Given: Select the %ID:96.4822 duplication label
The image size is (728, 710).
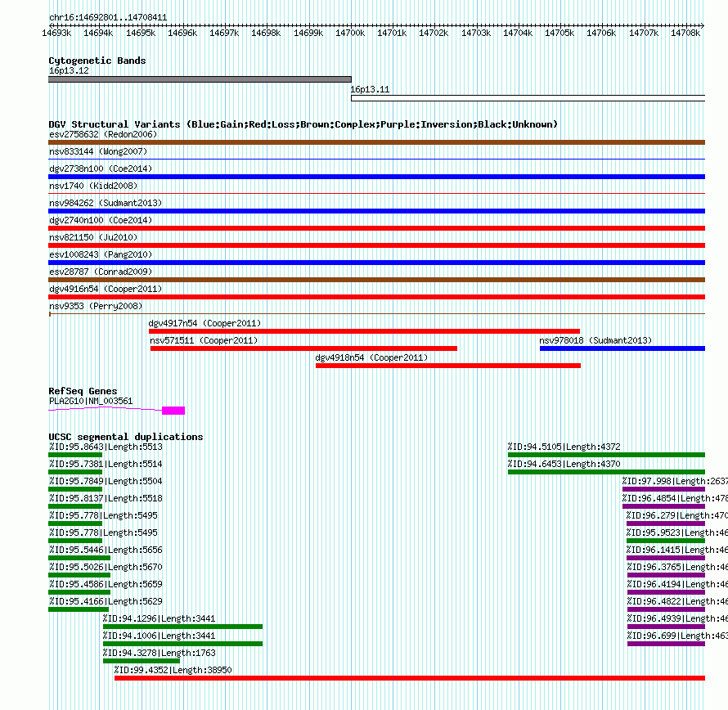Looking at the screenshot, I should coord(677,601).
